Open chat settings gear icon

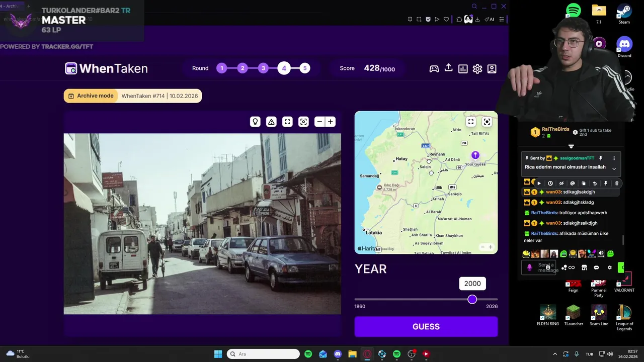coord(610,267)
